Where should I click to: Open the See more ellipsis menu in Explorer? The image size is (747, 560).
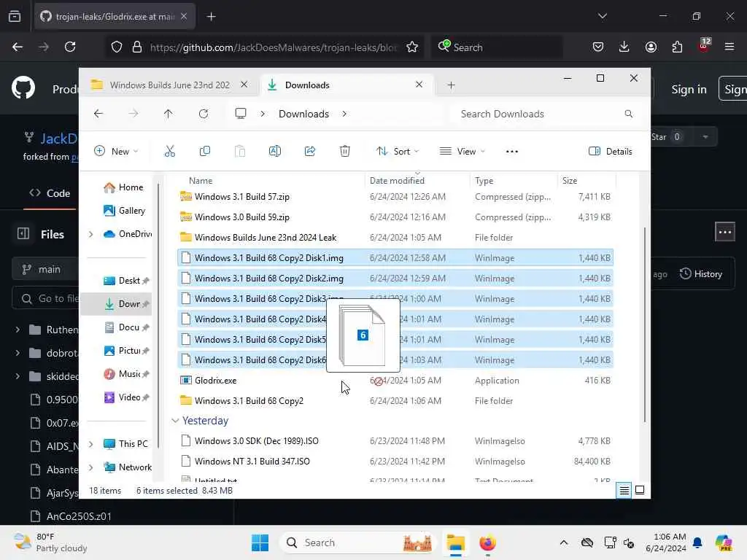coord(511,152)
